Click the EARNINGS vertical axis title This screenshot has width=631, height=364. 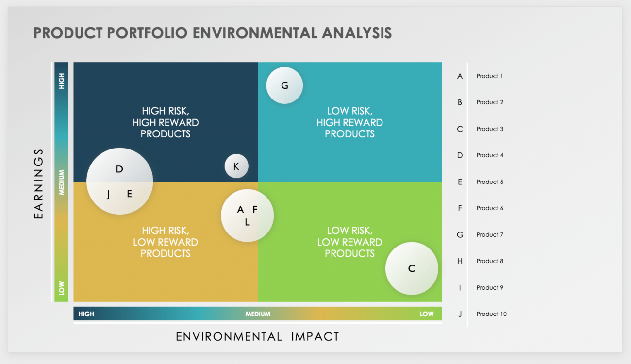tap(39, 183)
